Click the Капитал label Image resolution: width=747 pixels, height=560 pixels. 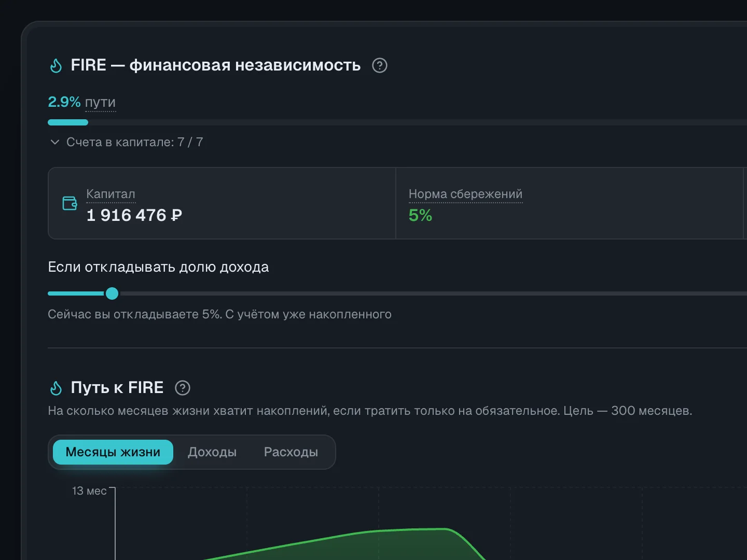110,194
